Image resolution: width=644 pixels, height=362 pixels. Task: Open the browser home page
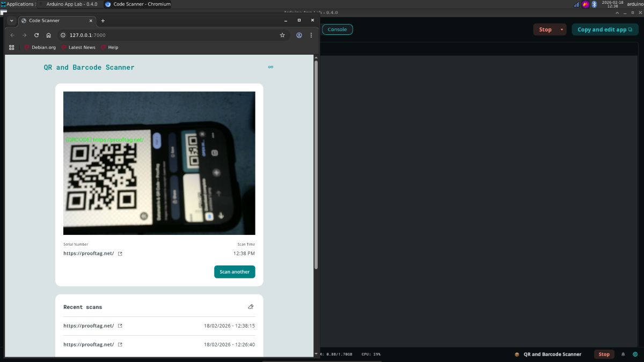(x=48, y=35)
